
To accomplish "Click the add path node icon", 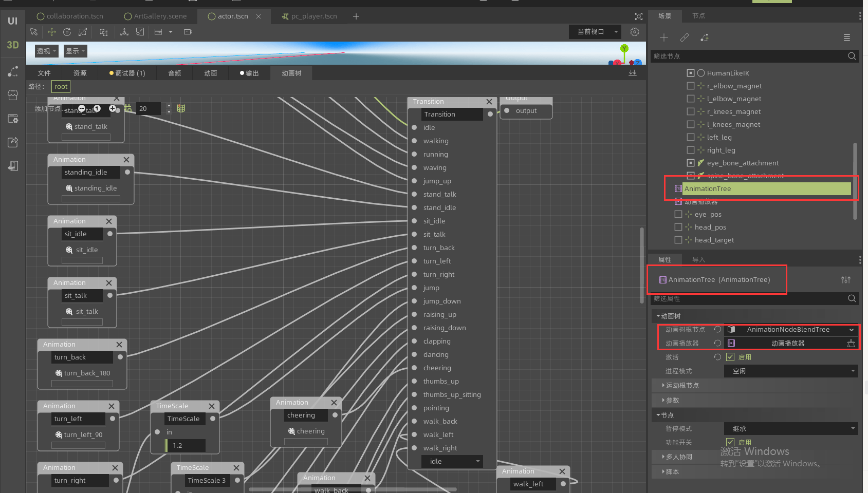I will (x=705, y=37).
